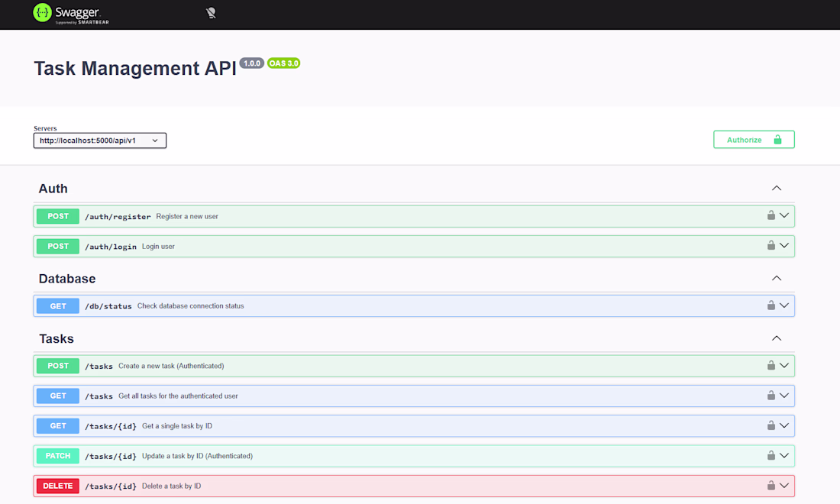Expand the POST /auth/register chevron

(784, 216)
